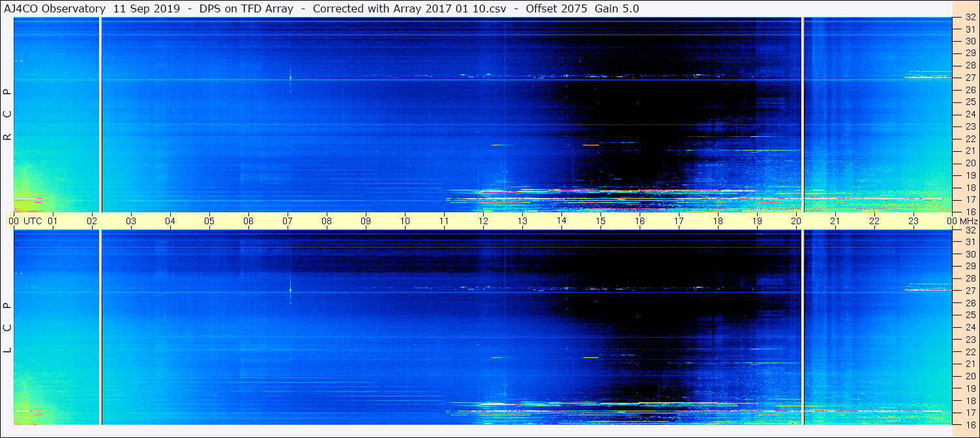980x438 pixels.
Task: Click the white vertical gap near 20 UTC in LCP
Action: coord(803,327)
